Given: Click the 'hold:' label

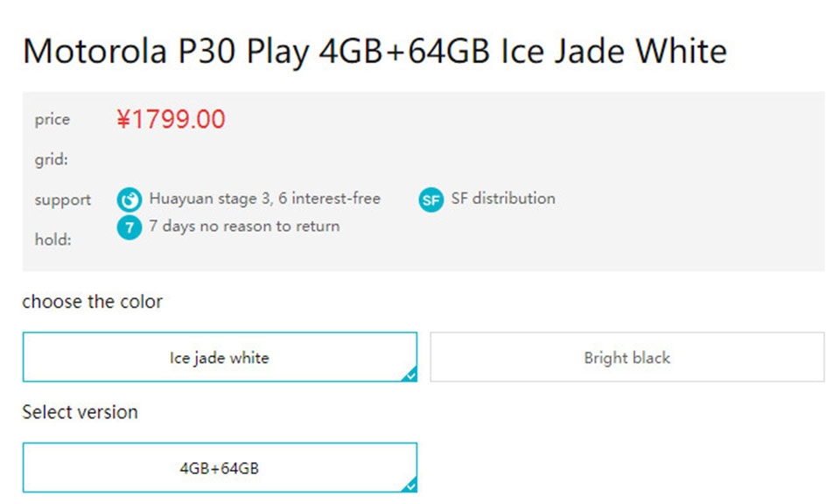Looking at the screenshot, I should (53, 240).
